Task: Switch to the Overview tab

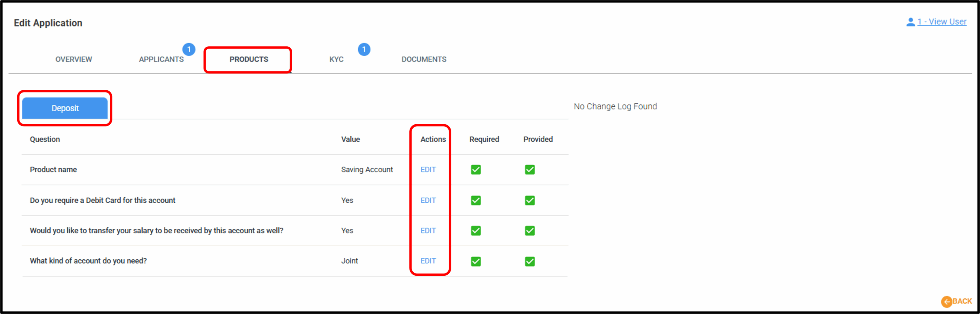Action: (x=73, y=59)
